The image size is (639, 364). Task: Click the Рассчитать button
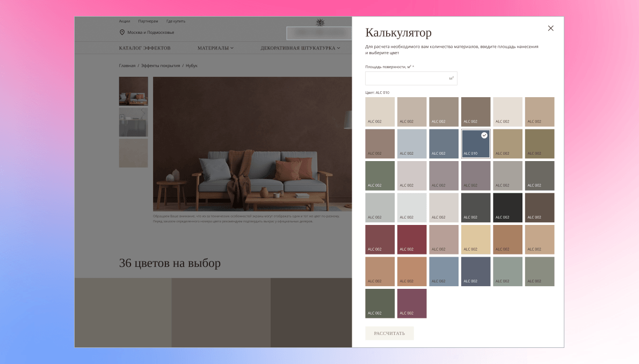[x=389, y=333]
